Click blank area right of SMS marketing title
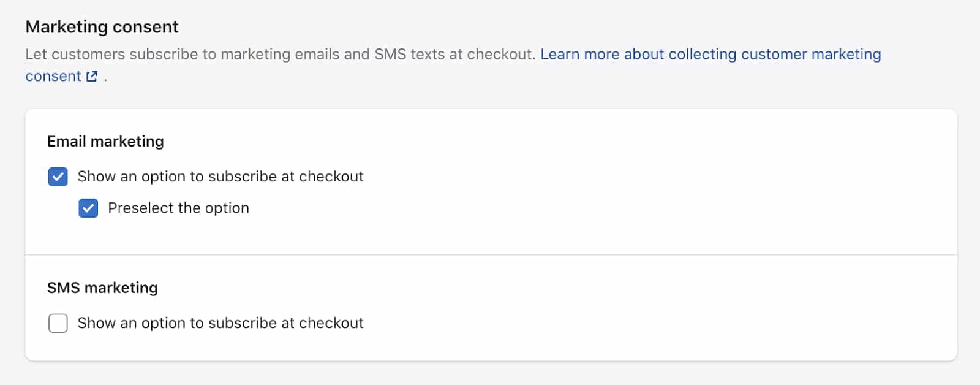Screen dimensions: 980x385 click(x=551, y=288)
